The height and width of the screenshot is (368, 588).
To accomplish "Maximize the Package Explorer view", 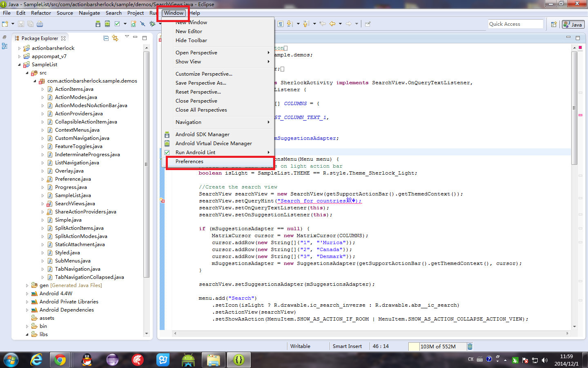I will [x=144, y=38].
